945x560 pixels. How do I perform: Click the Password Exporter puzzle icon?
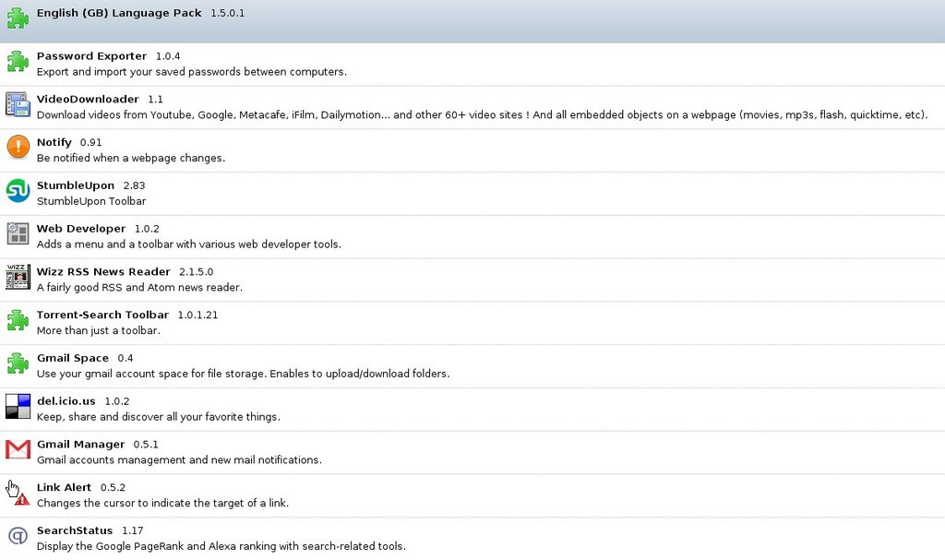[18, 62]
